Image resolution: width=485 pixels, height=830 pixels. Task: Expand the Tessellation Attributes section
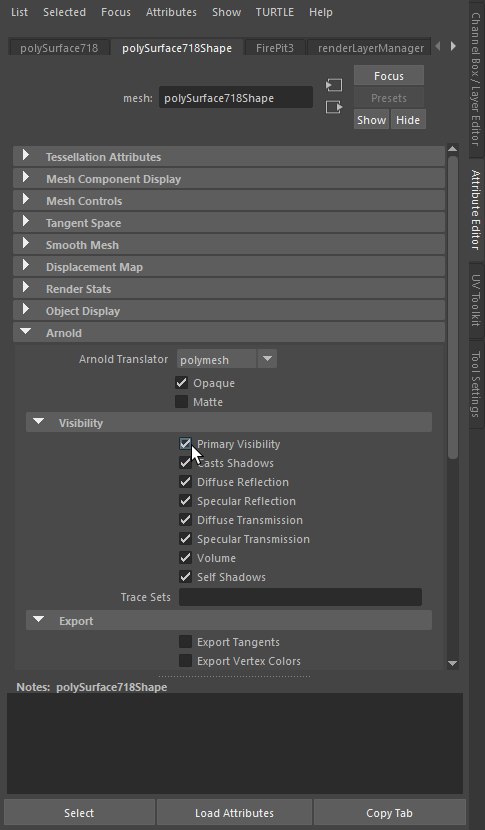pos(229,157)
